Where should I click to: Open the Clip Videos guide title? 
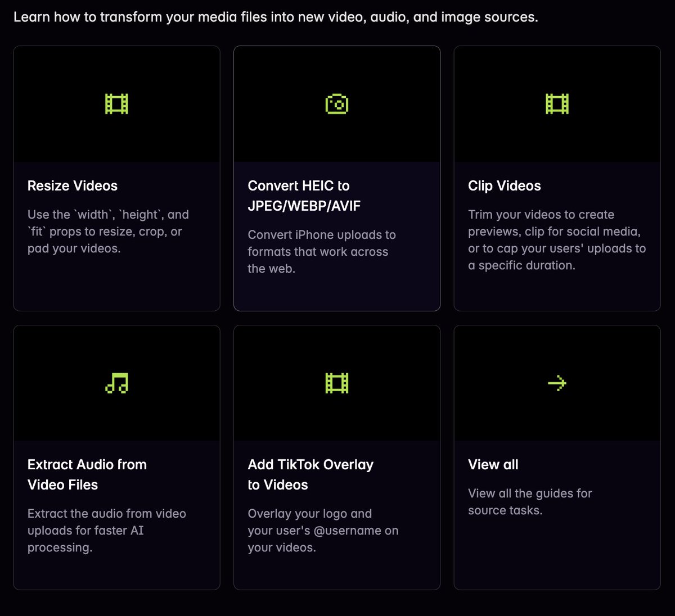505,185
